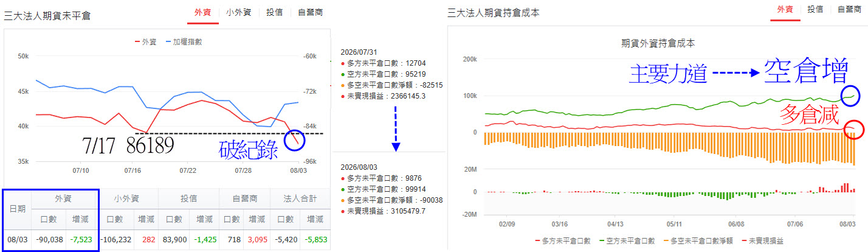The height and width of the screenshot is (252, 868).
Task: Click the -90,038 table cell
Action: (x=49, y=239)
